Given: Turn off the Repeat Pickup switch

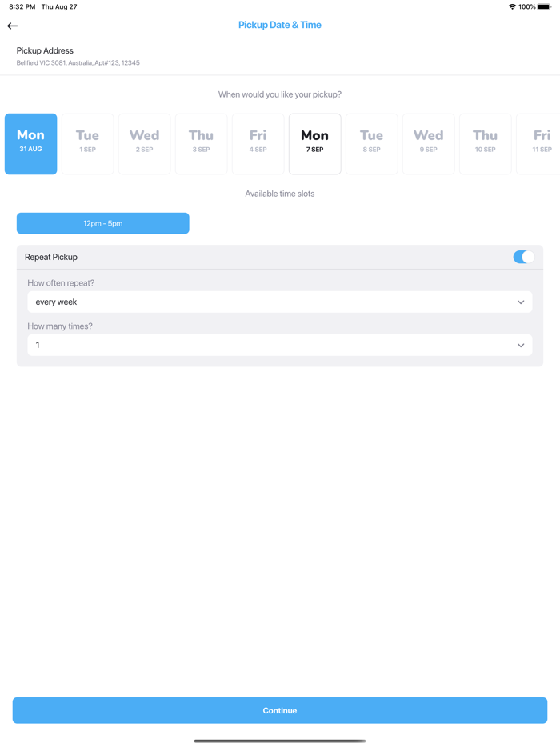Looking at the screenshot, I should (524, 257).
